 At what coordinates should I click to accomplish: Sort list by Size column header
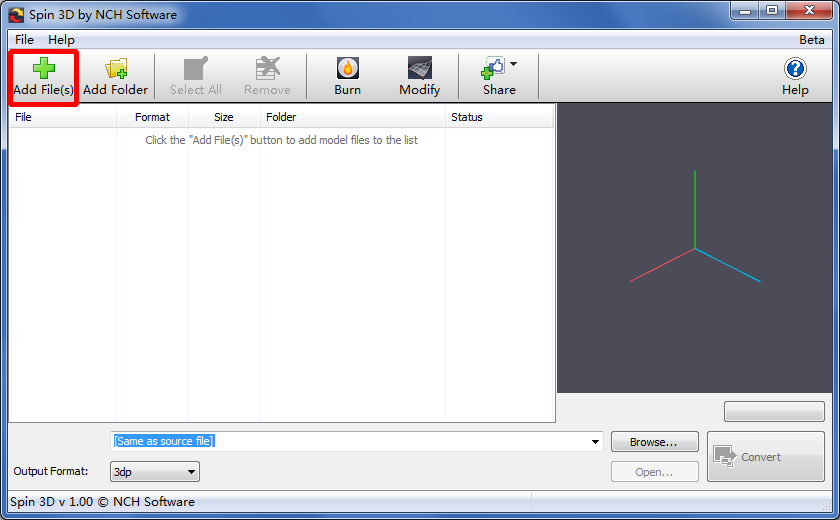(x=224, y=117)
